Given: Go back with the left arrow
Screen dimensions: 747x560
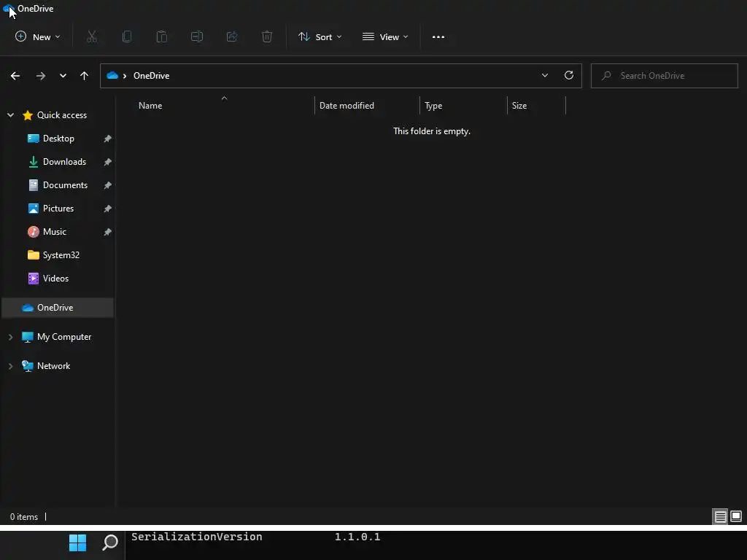Looking at the screenshot, I should pyautogui.click(x=15, y=76).
